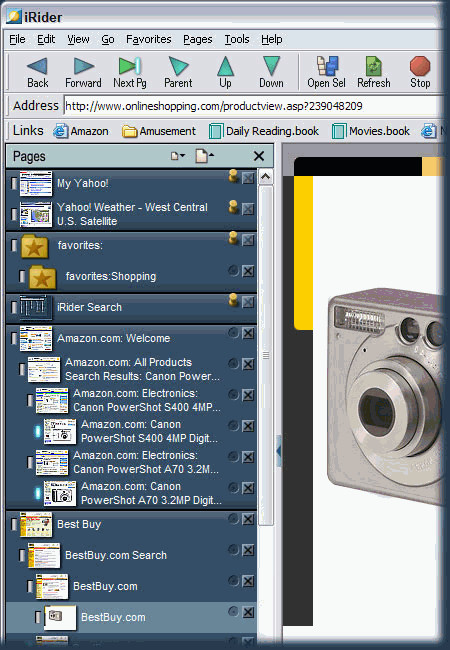
Task: Click the Pages list scrollbar thumb
Action: [x=266, y=355]
